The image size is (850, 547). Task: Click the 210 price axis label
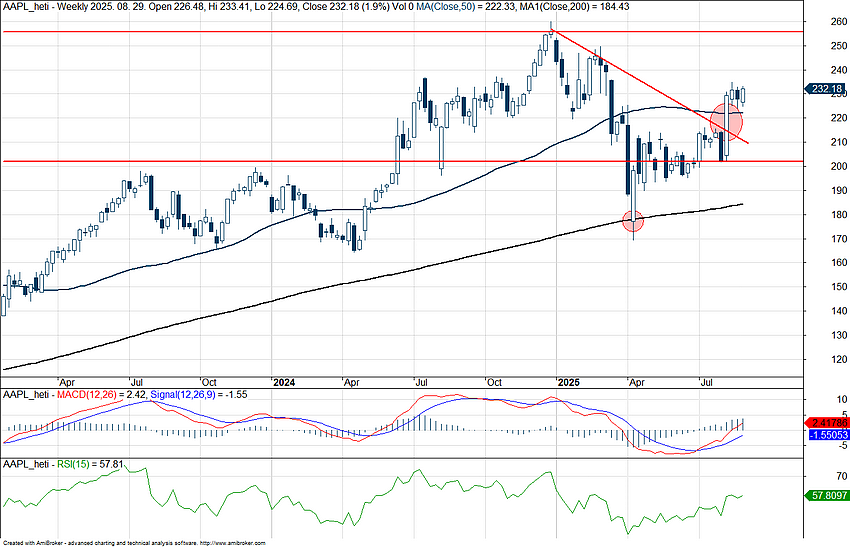tap(839, 142)
